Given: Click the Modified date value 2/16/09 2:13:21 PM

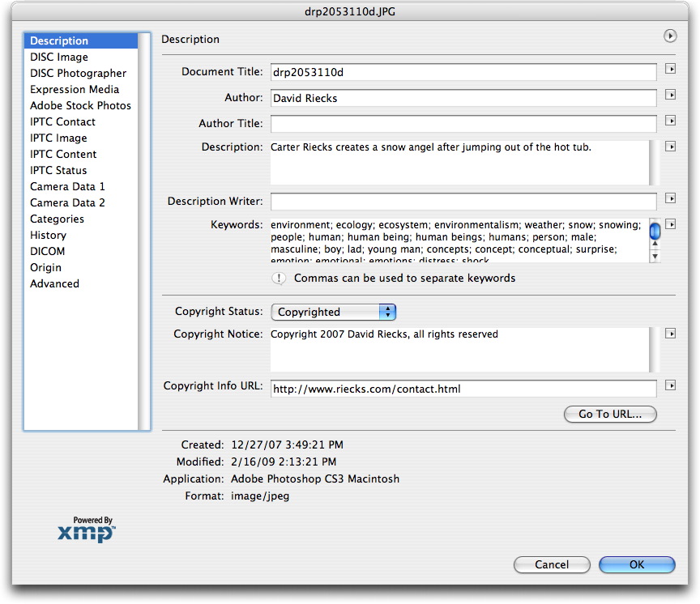Looking at the screenshot, I should (x=284, y=462).
